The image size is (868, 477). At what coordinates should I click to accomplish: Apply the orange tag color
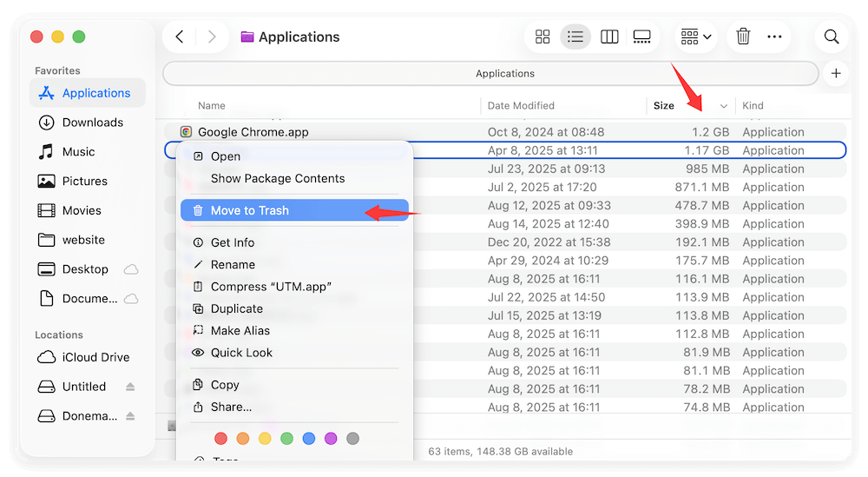242,439
